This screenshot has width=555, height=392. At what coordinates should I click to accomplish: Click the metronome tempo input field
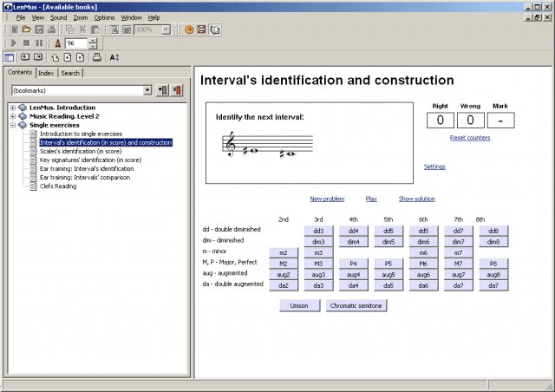tap(75, 42)
